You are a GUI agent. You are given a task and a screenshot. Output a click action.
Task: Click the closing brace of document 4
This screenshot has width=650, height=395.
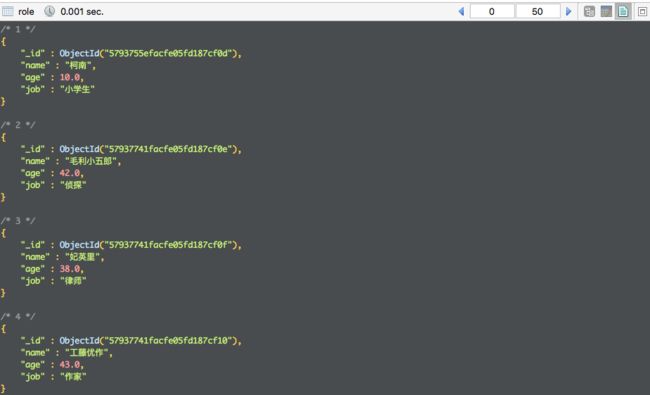[3, 389]
